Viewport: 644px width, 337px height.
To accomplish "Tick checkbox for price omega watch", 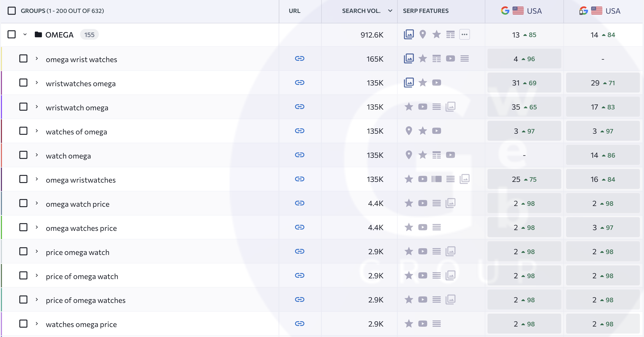I will tap(23, 251).
